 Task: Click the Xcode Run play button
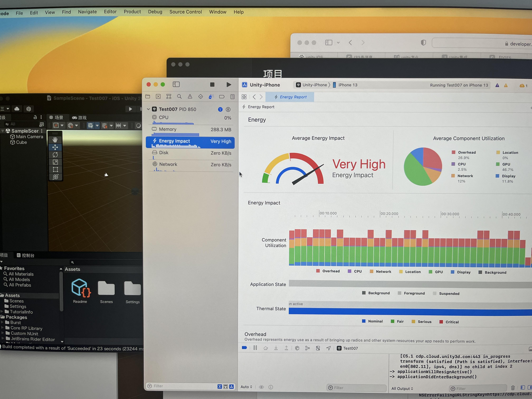pos(229,84)
